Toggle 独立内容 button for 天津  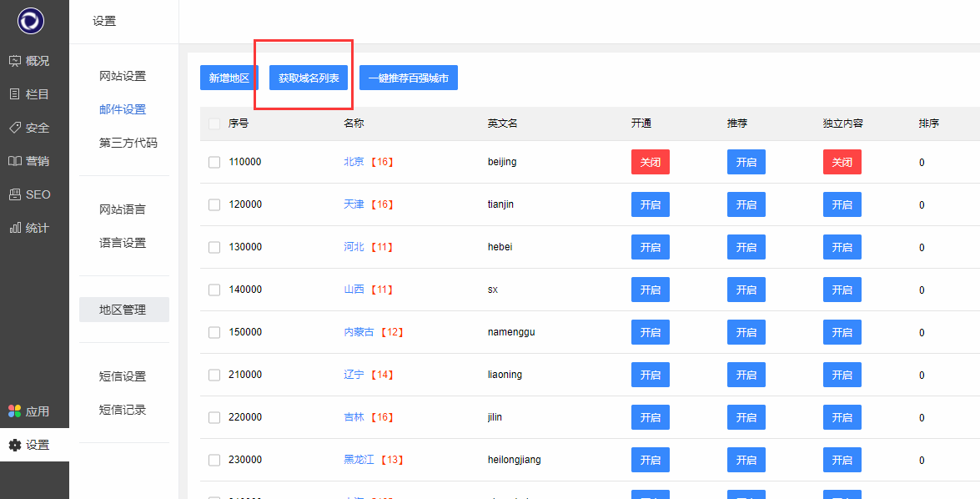[842, 204]
